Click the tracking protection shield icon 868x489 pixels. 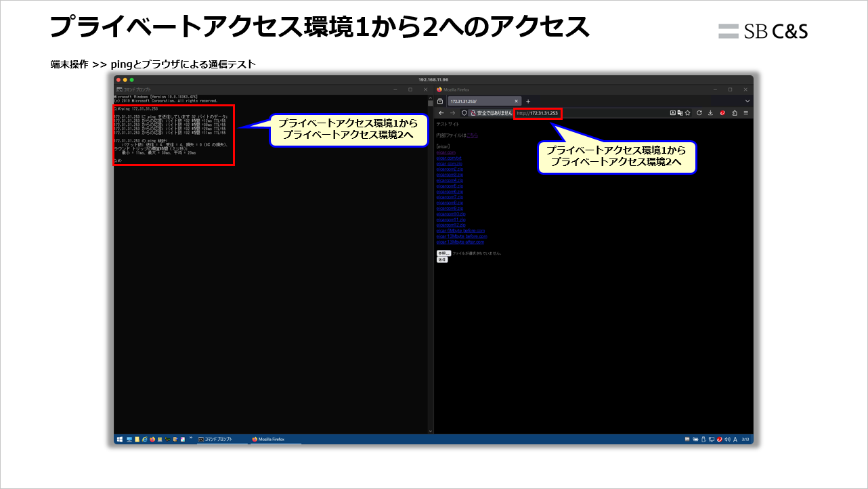464,112
